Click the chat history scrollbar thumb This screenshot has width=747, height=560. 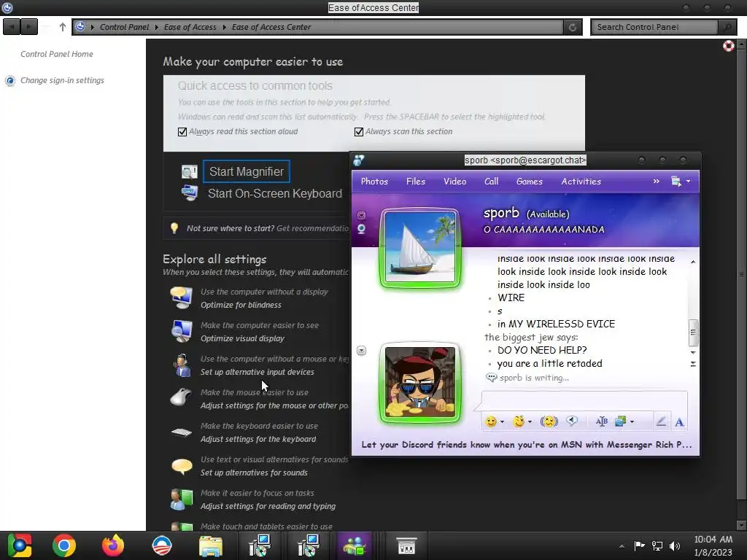pos(693,332)
